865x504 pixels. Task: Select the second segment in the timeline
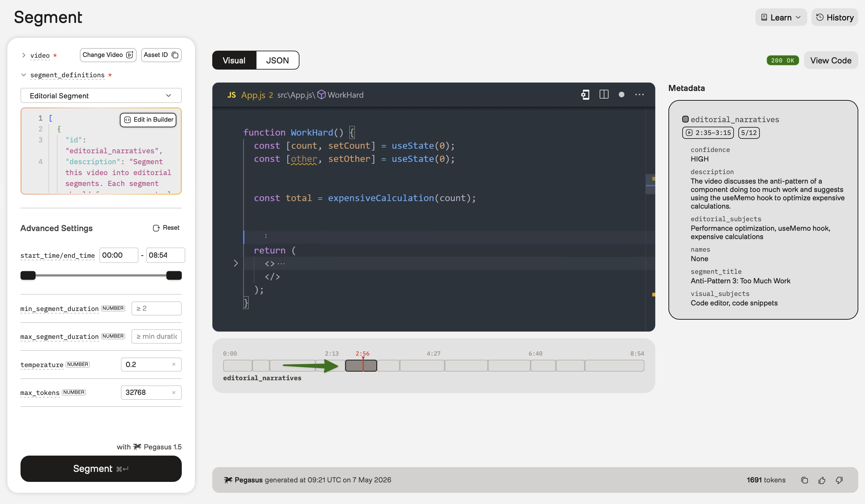261,365
